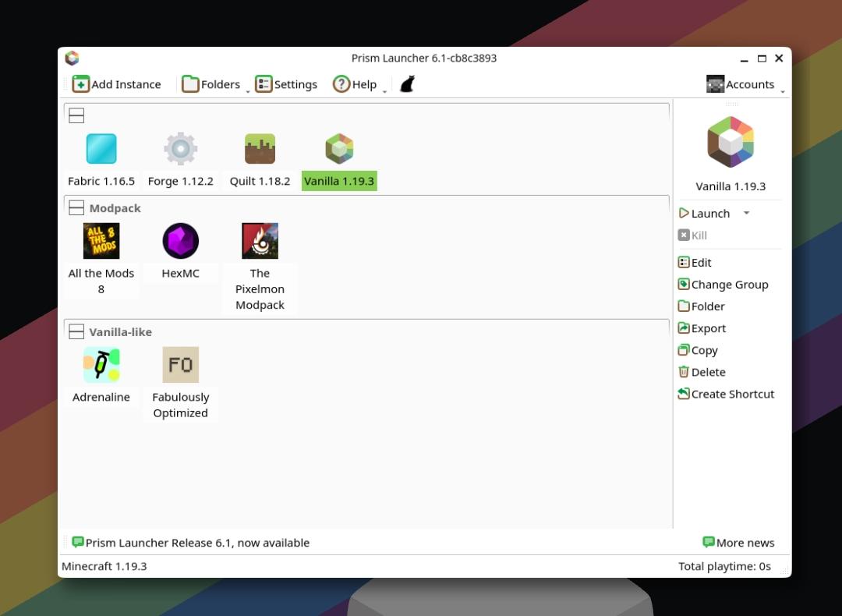The width and height of the screenshot is (842, 616).
Task: Click the large Prism instance icon in side panel
Action: coord(731,142)
